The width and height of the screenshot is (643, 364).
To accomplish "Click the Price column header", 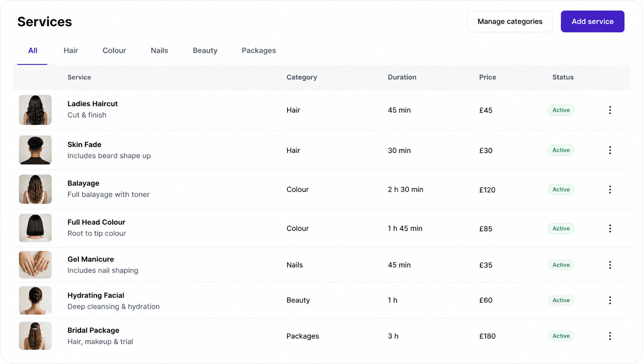I will [x=487, y=77].
